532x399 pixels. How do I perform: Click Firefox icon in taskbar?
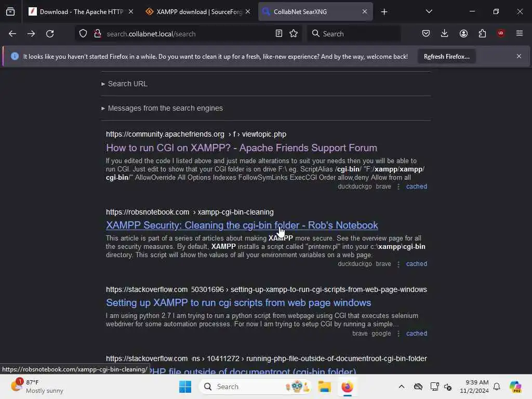click(347, 387)
